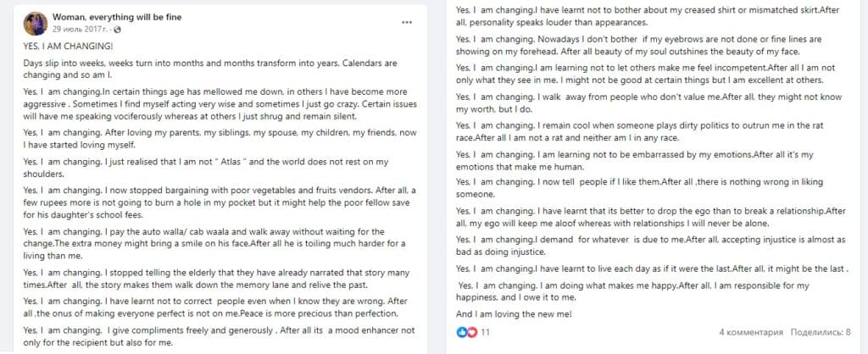Click the paragraph about the creased shirt
Image resolution: width=868 pixels, height=354 pixels.
point(641,16)
